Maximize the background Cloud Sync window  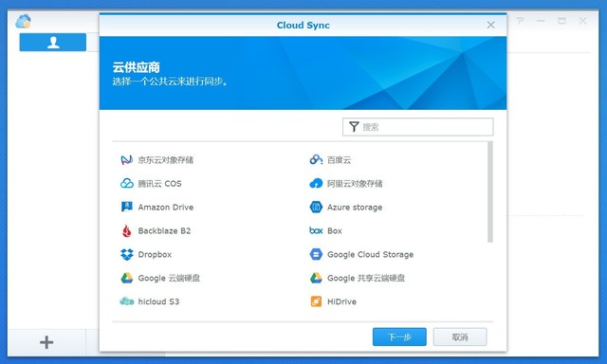[x=561, y=21]
